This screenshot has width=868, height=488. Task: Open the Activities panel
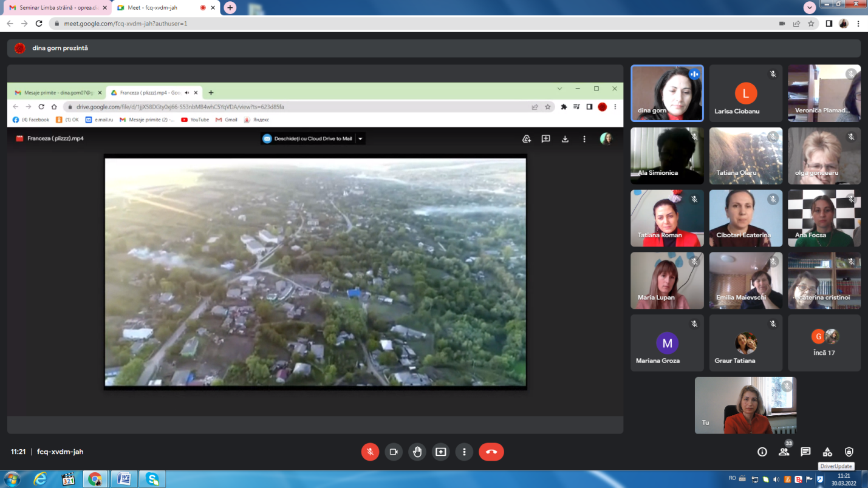[x=827, y=452]
